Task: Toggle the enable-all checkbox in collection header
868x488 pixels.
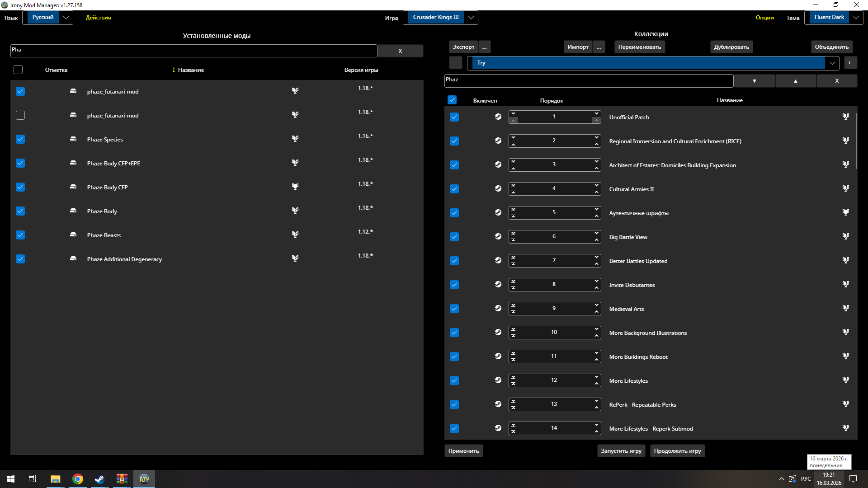Action: click(452, 100)
